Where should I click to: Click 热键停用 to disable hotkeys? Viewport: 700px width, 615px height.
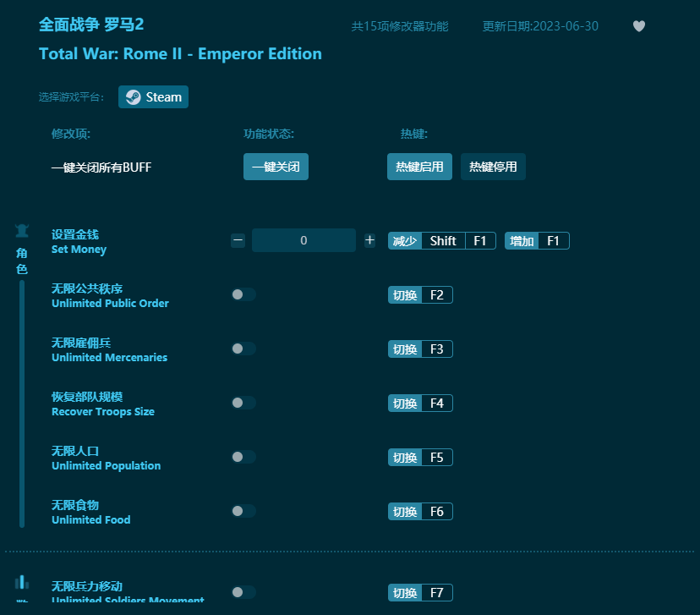[493, 167]
